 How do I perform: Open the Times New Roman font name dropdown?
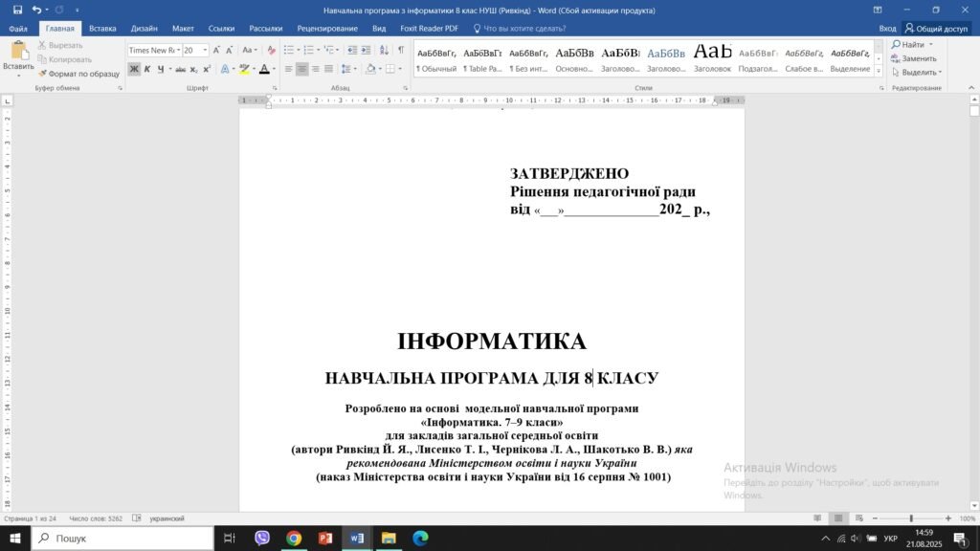click(x=178, y=50)
